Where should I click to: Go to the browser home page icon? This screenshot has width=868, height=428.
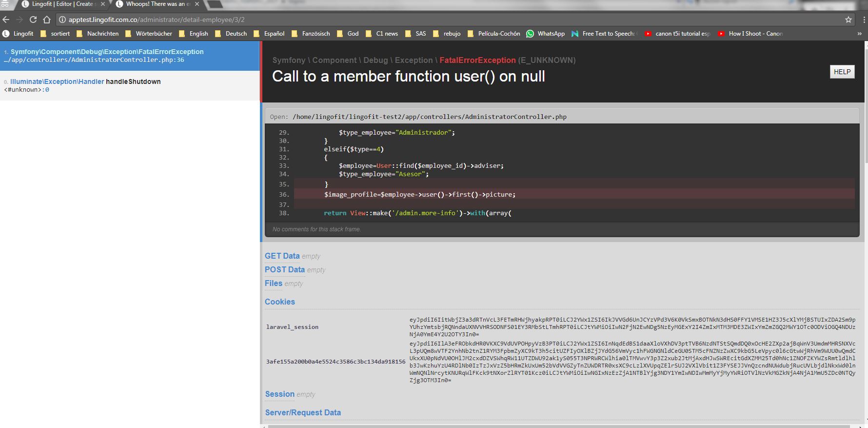(47, 20)
